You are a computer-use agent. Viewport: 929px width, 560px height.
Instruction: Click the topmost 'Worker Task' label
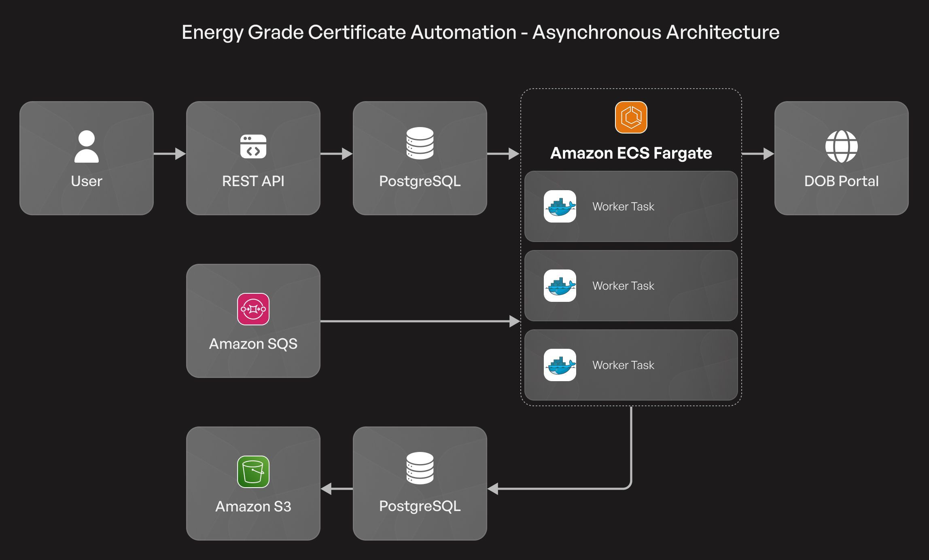623,206
